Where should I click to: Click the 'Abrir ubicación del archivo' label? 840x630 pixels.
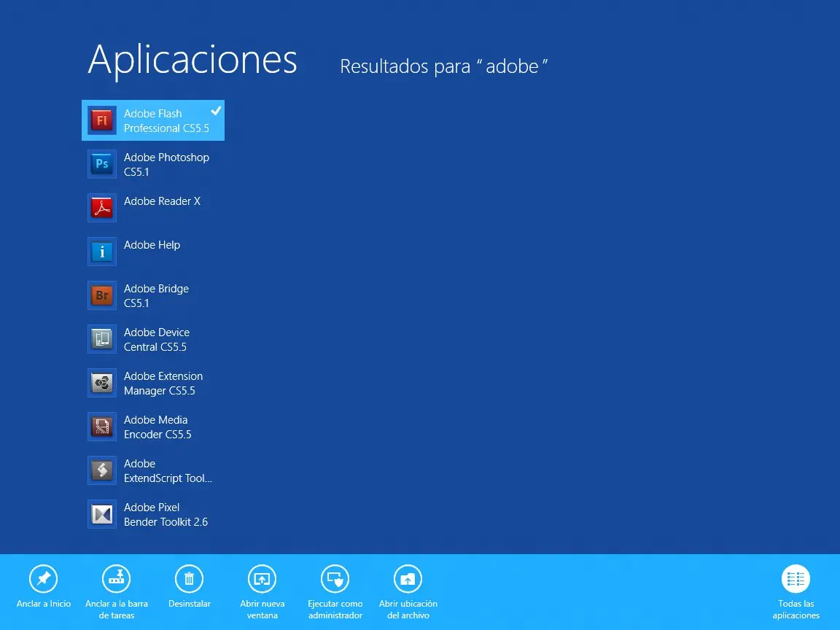(x=408, y=610)
